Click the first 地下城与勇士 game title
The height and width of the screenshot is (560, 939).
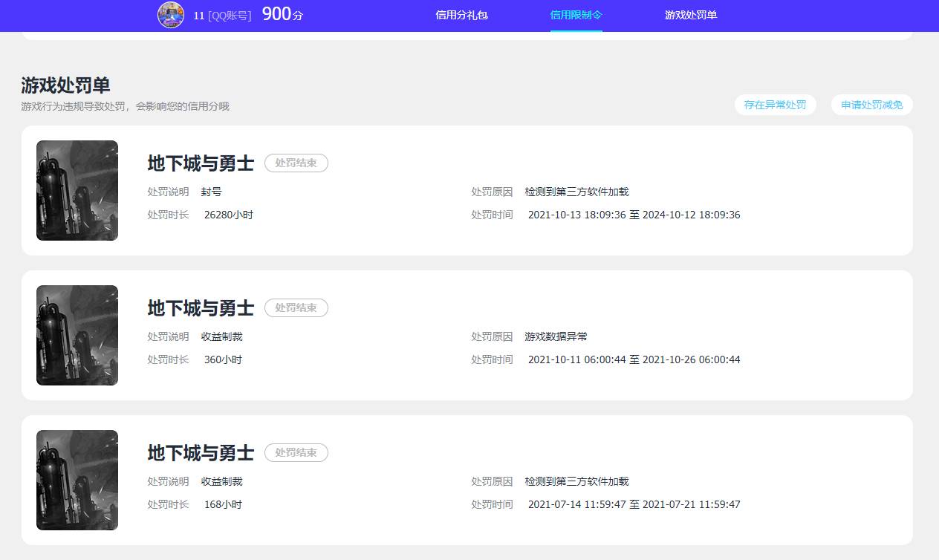click(201, 163)
